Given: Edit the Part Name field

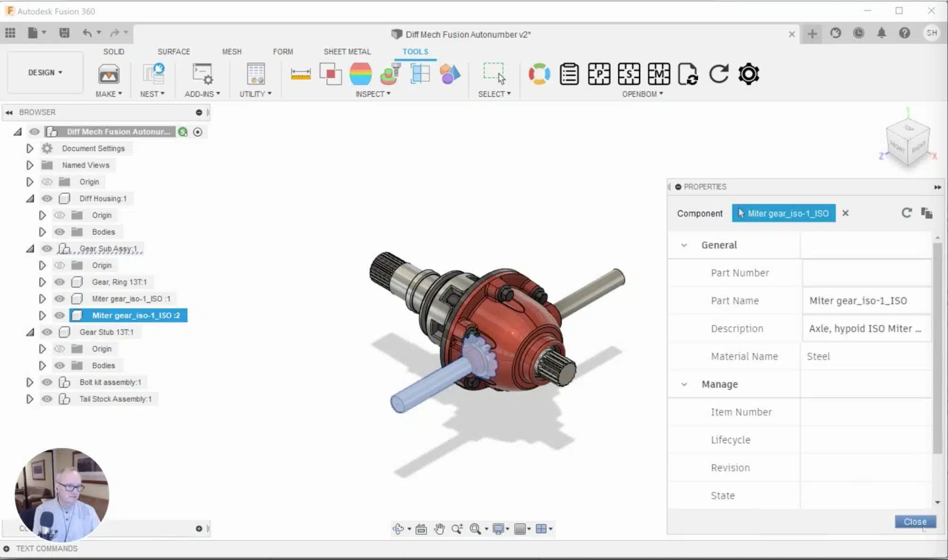Looking at the screenshot, I should (x=866, y=301).
